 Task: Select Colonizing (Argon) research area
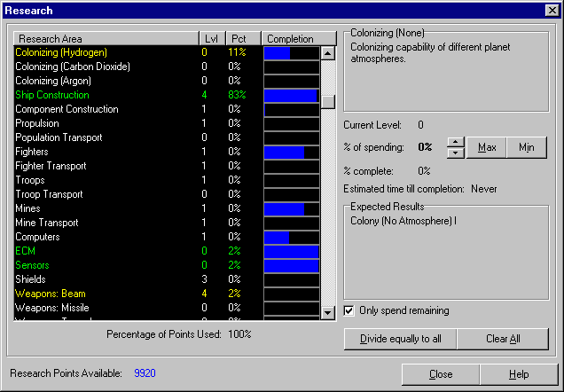[x=168, y=81]
